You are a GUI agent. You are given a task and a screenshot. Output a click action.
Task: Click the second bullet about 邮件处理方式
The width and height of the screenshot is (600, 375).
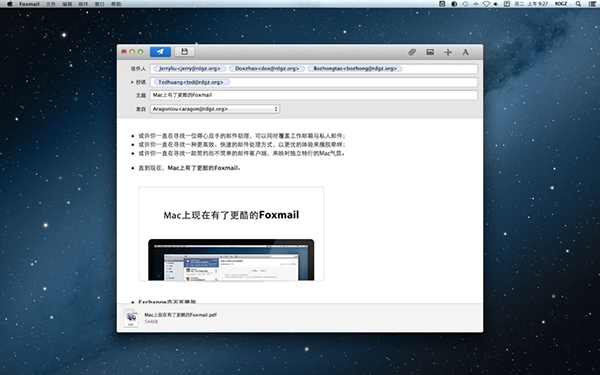tap(242, 145)
